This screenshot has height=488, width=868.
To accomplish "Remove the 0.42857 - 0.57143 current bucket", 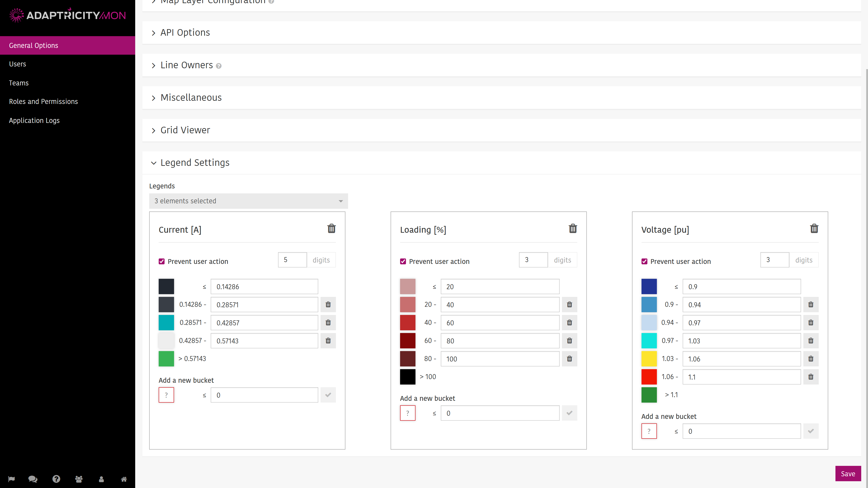I will pyautogui.click(x=328, y=340).
